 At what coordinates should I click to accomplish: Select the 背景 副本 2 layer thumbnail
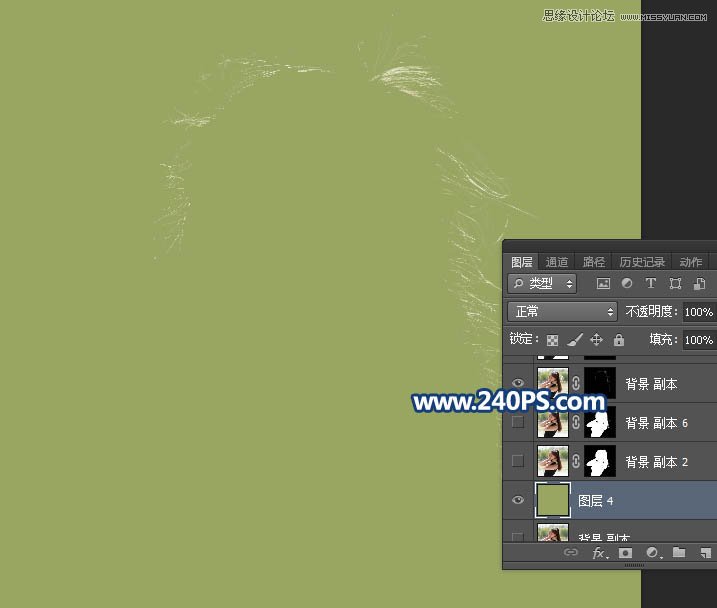pos(553,461)
